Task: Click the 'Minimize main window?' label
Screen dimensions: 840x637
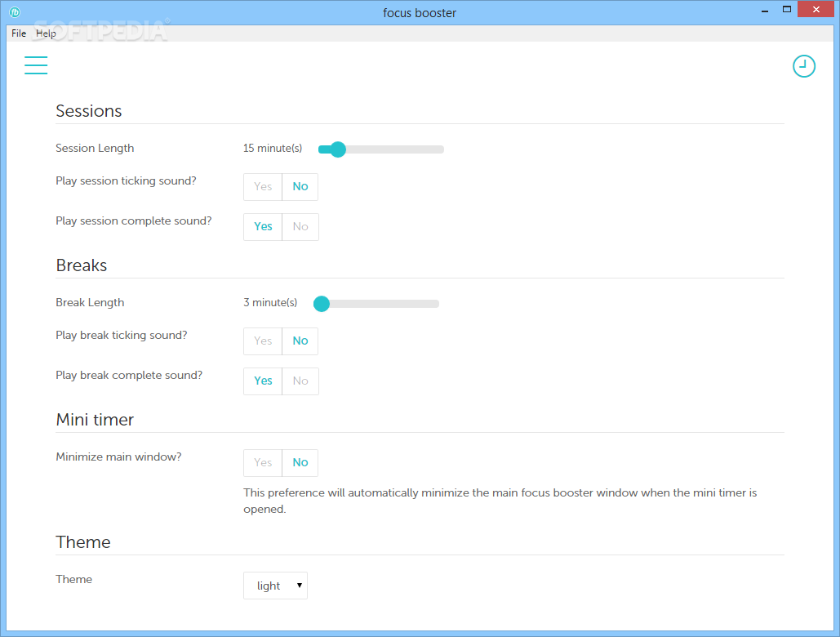Action: (x=118, y=457)
